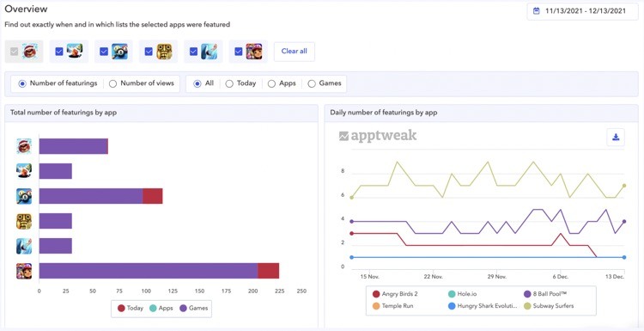
Task: Click 8 Ball Pool endpoint on 13 Dec
Action: pyautogui.click(x=624, y=221)
